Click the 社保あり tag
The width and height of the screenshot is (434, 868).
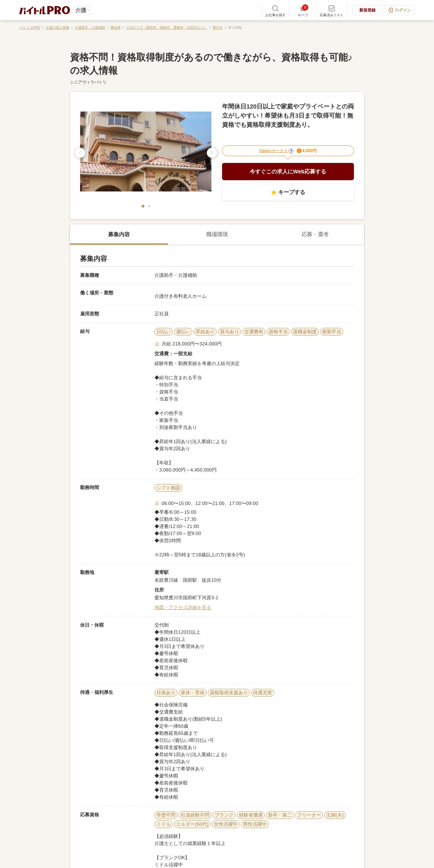click(166, 693)
